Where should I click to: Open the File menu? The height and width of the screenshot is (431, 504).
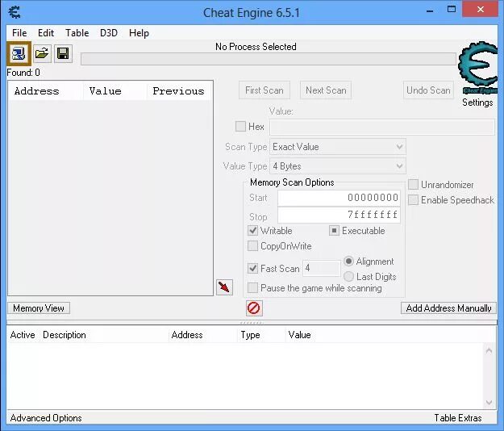(19, 33)
